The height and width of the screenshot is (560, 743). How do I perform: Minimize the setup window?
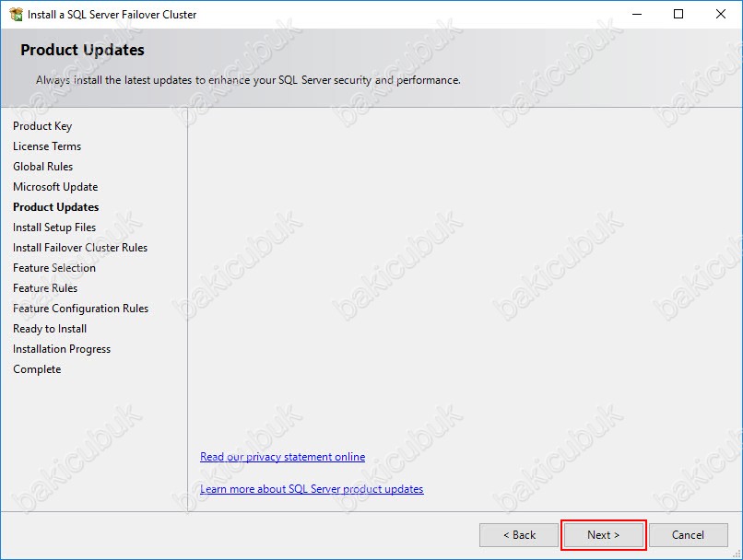pos(637,14)
